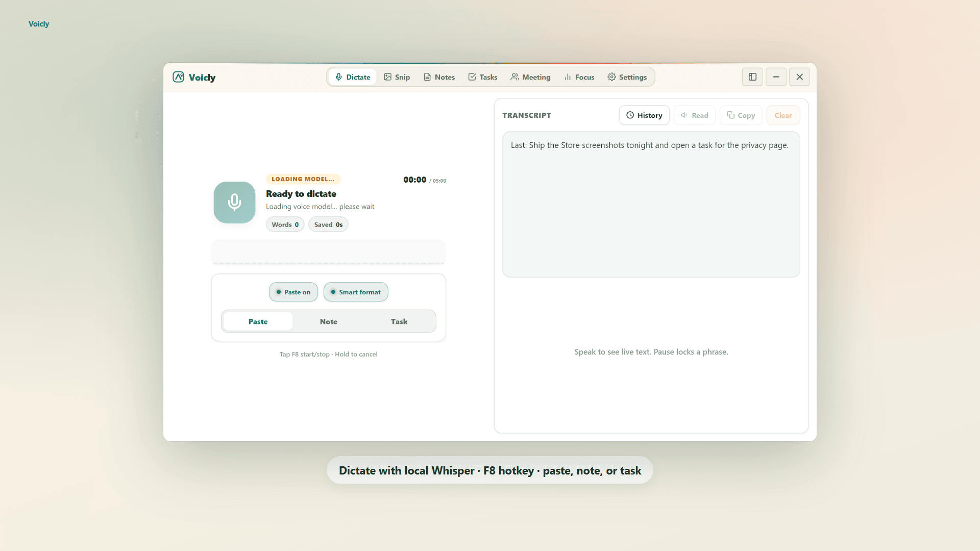
Task: Switch to the Dictate tab
Action: coord(353,77)
